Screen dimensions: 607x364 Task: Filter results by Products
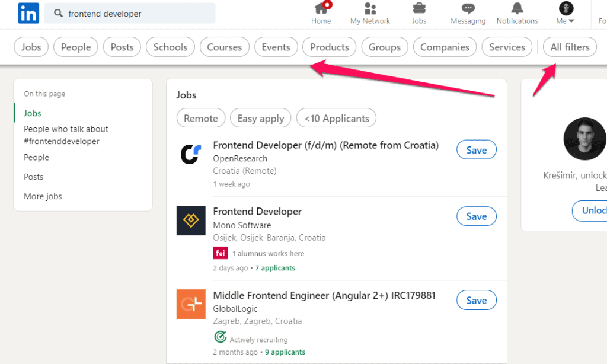330,47
